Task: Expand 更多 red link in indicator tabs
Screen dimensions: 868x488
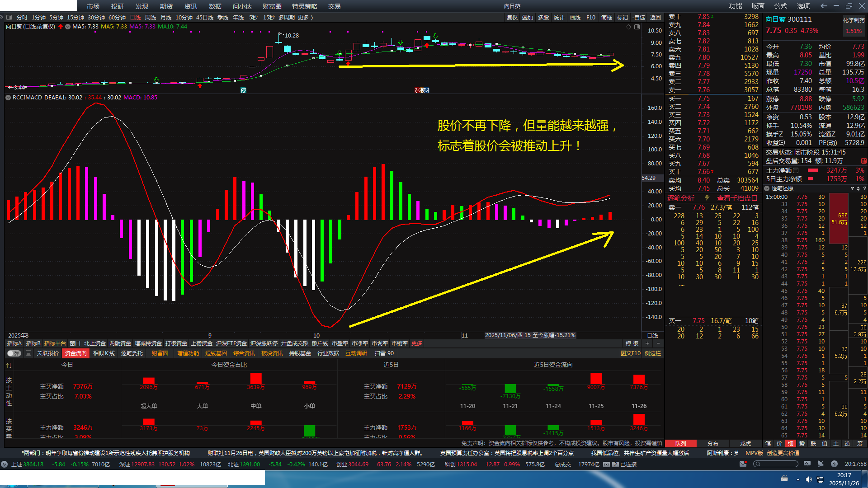Action: pyautogui.click(x=417, y=343)
